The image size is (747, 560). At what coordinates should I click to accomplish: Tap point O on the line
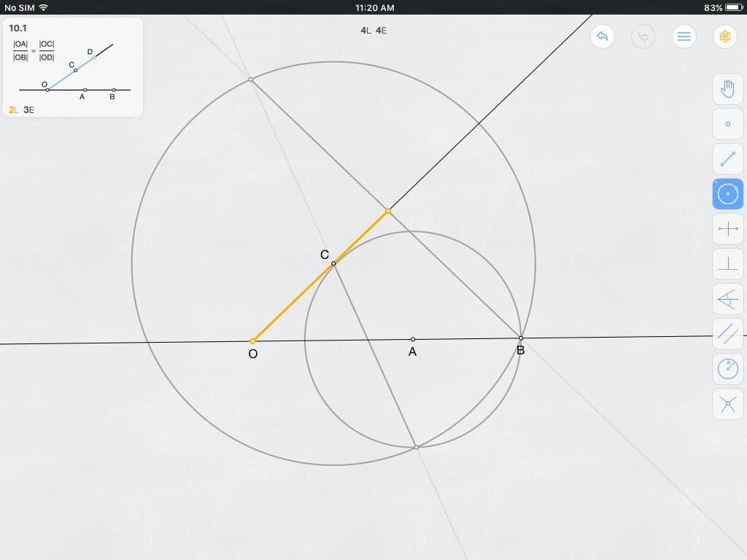tap(252, 341)
